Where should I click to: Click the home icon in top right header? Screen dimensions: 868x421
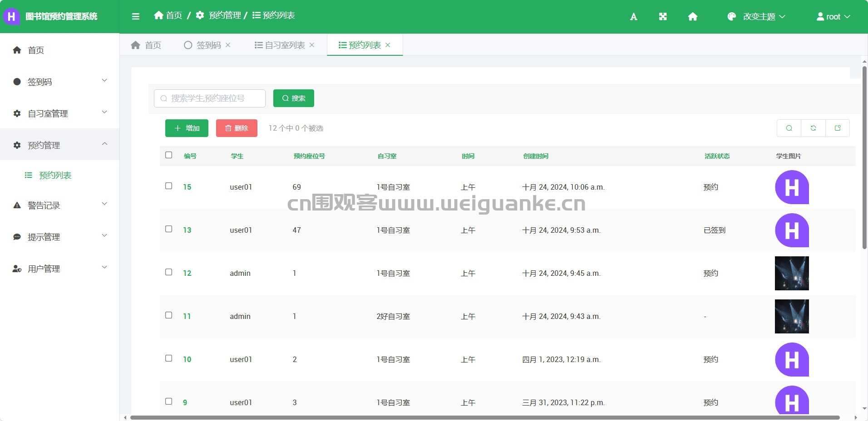[x=693, y=17]
